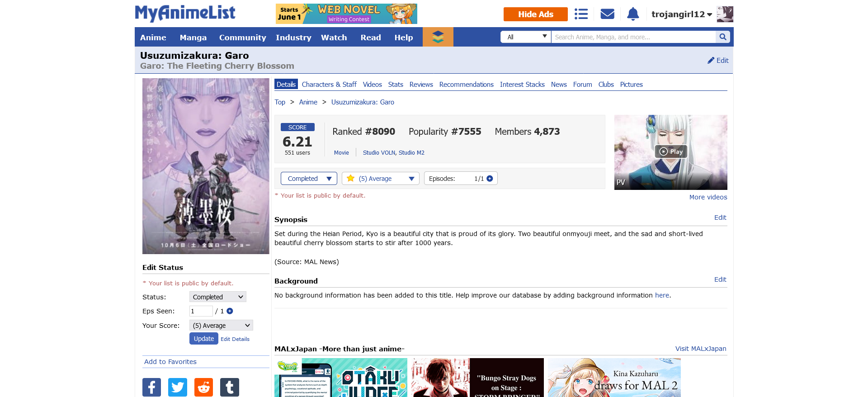Click Visit MALxJapan link
868x397 pixels.
click(701, 349)
